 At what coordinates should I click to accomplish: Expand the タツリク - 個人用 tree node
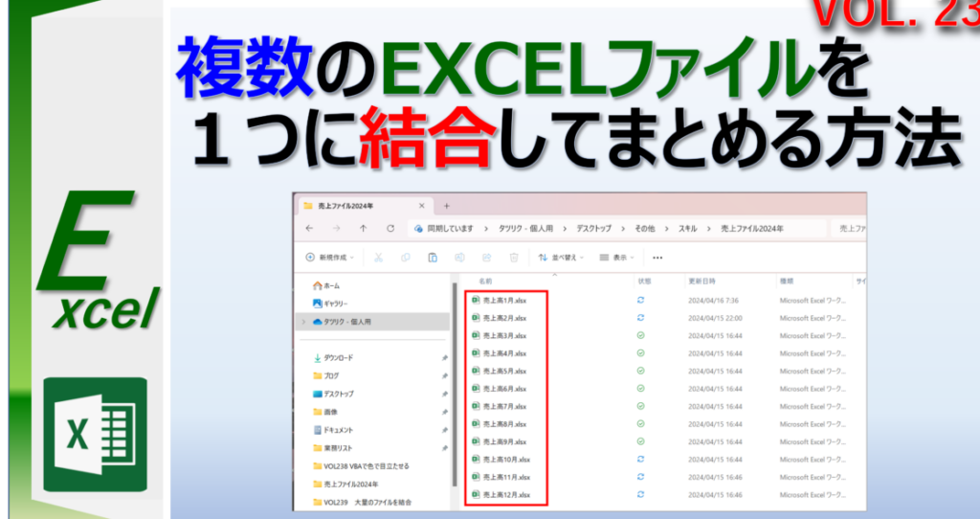303,322
